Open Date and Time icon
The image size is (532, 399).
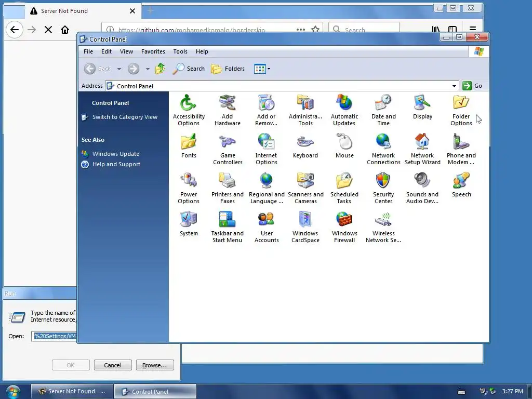click(x=383, y=110)
